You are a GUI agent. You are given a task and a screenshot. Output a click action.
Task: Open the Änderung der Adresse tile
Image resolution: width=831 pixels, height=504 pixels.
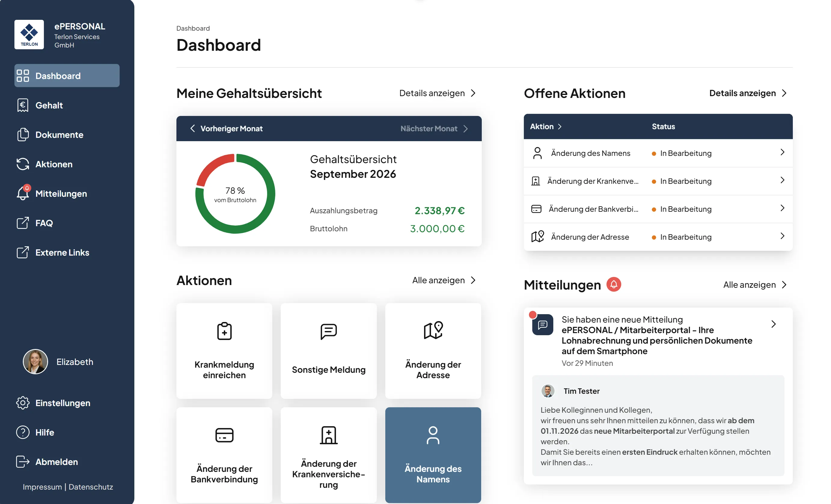(x=433, y=351)
